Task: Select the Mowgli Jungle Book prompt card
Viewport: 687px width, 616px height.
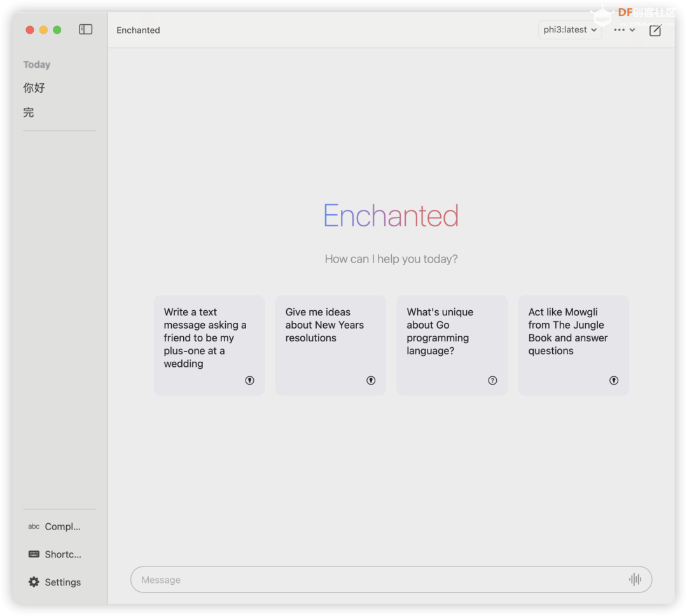Action: coord(573,345)
